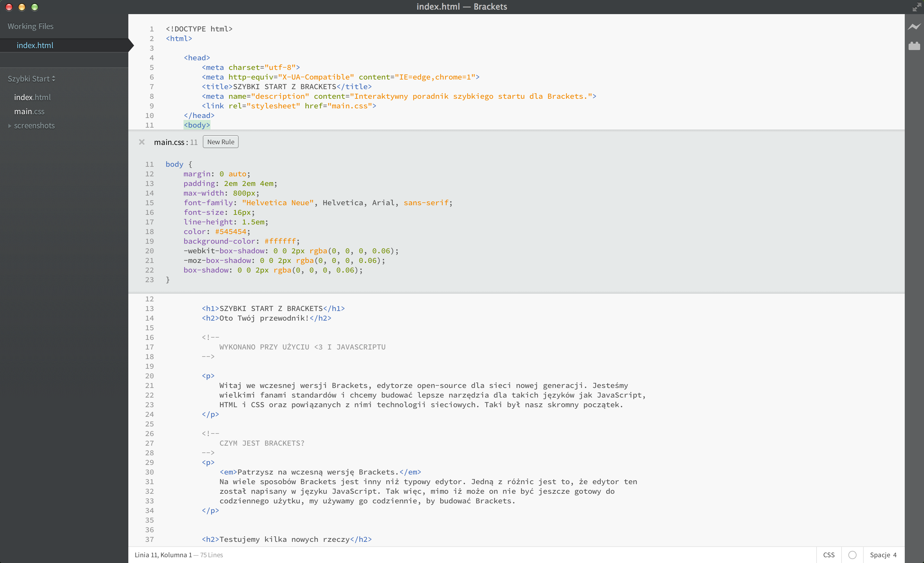Click the Live Preview lightning icon
Screen dimensions: 924x563
914,27
